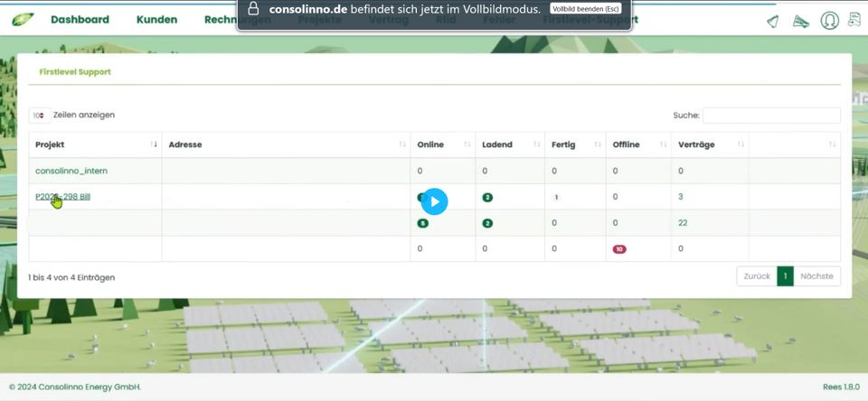Open the rows-per-page dropdown showing 10
This screenshot has width=868, height=401.
coord(39,115)
